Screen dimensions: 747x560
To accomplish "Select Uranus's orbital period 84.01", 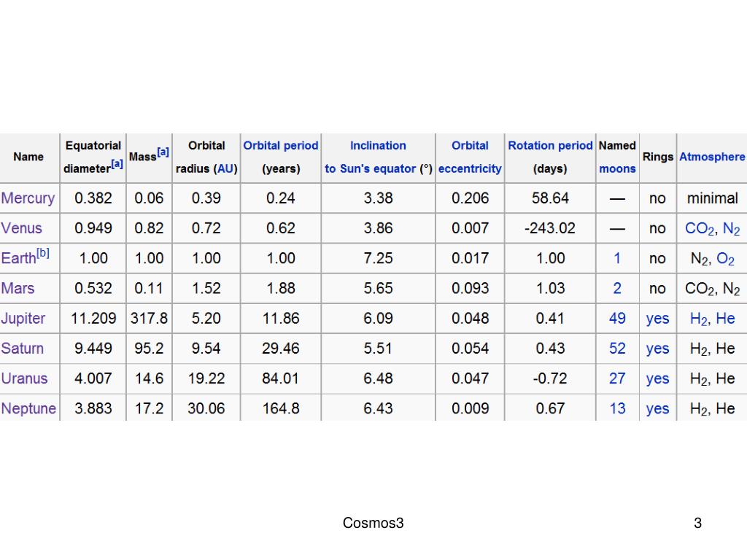I will point(281,378).
